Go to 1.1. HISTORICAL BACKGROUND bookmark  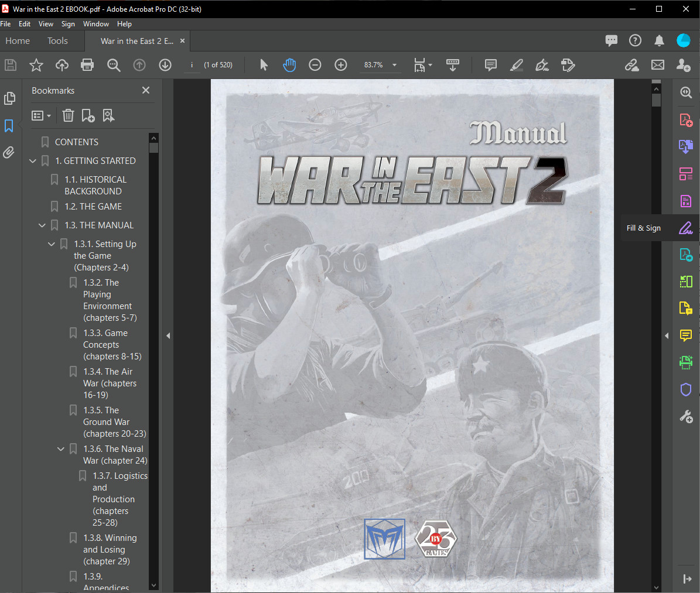pos(95,186)
